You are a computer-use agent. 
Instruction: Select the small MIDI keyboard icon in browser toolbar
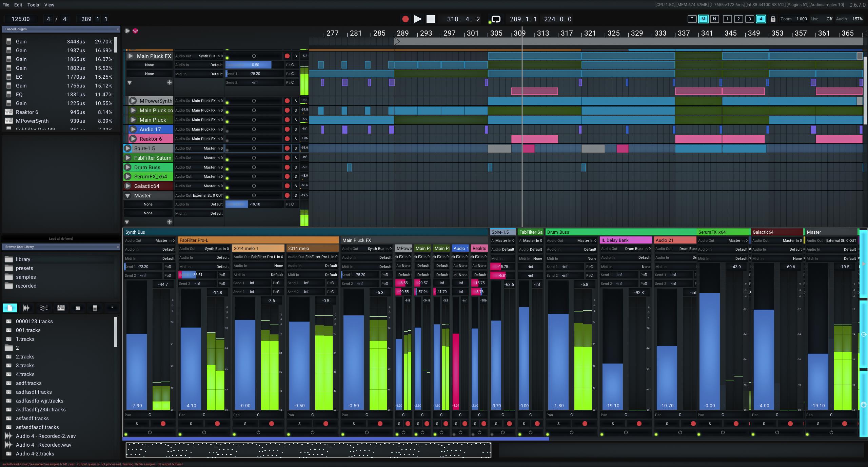pos(78,308)
